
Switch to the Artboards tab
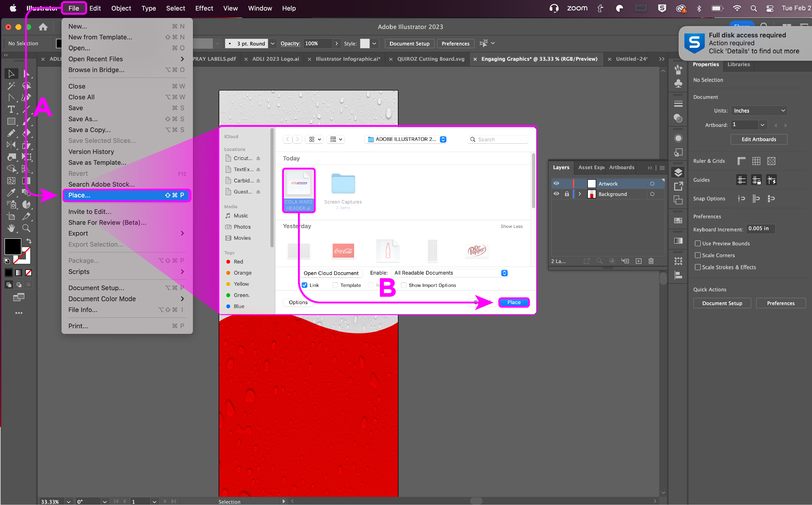(622, 167)
